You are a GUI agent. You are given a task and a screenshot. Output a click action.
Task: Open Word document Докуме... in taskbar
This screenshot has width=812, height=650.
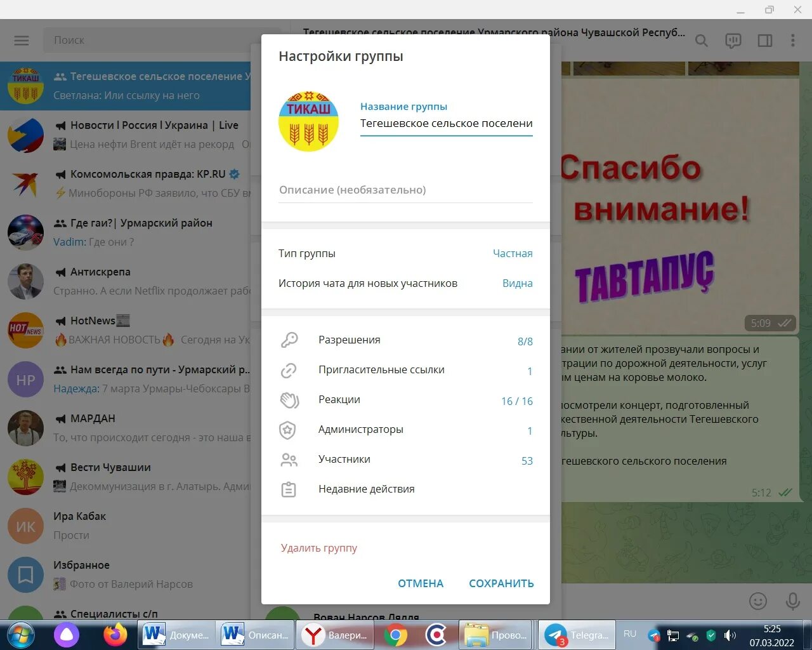pyautogui.click(x=176, y=635)
